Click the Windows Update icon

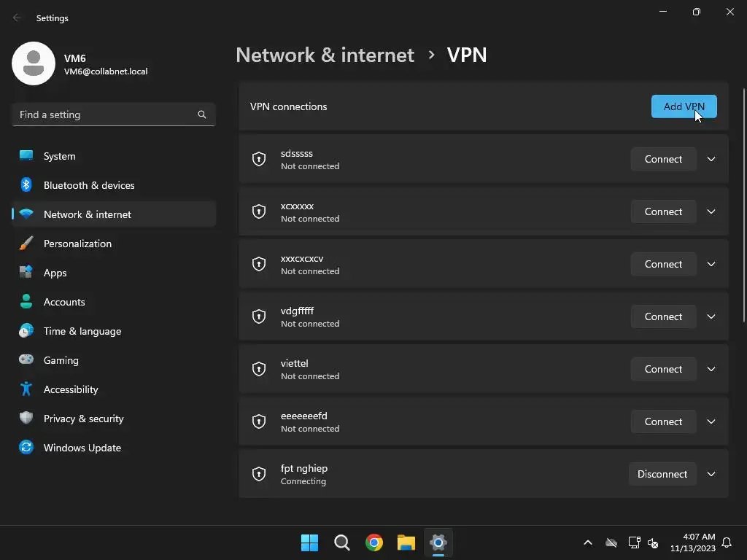coord(26,448)
